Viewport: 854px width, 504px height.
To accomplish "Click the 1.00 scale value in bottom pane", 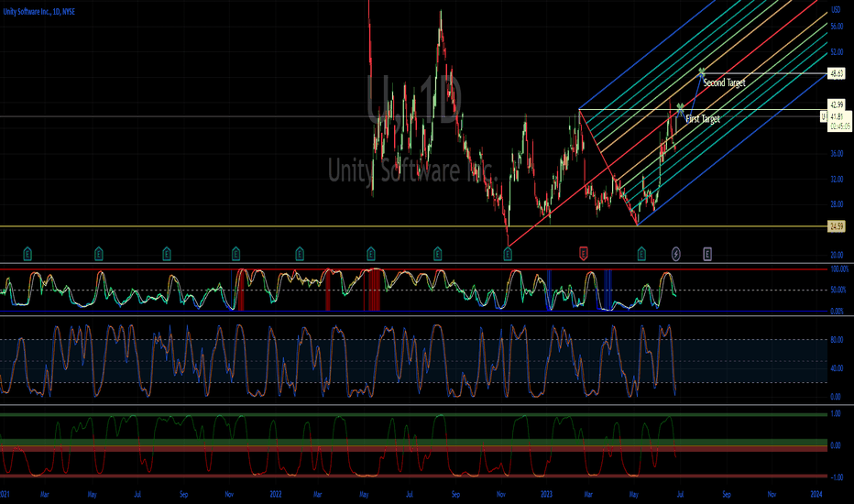I will tap(835, 414).
